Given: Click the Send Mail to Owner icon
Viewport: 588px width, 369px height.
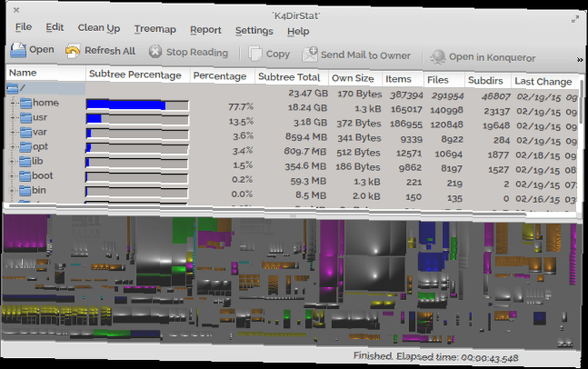Looking at the screenshot, I should pyautogui.click(x=310, y=55).
